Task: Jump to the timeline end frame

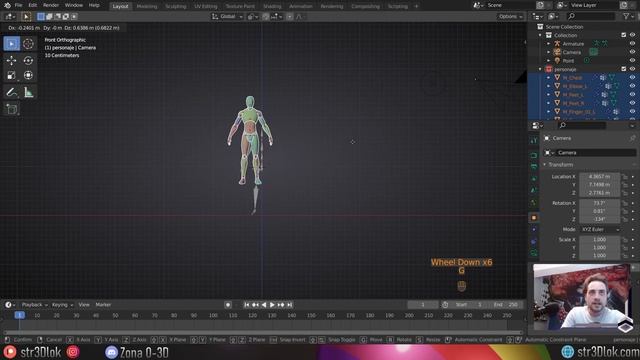Action: click(x=289, y=305)
